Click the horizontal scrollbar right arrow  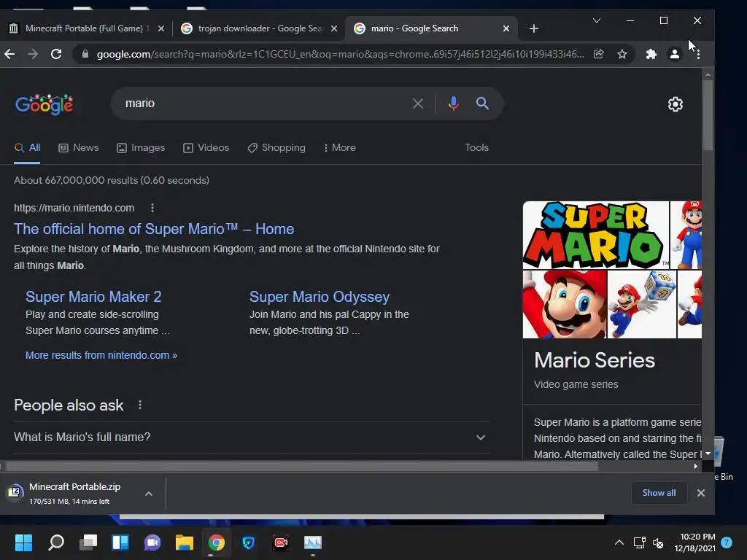pyautogui.click(x=696, y=466)
